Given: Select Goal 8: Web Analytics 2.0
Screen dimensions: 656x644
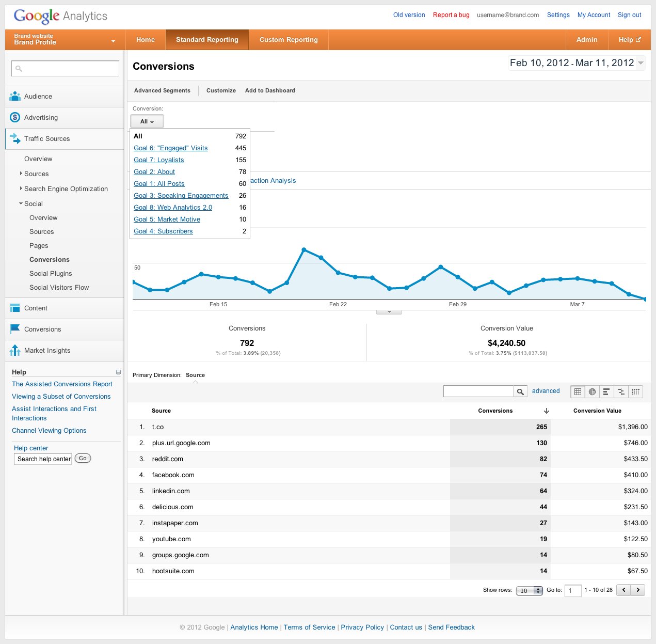Looking at the screenshot, I should click(x=173, y=207).
